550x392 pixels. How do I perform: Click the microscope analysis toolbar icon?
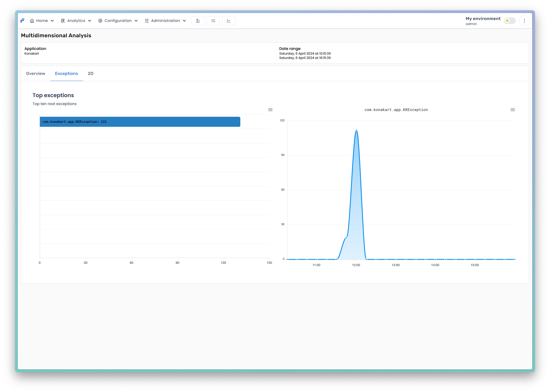(197, 21)
